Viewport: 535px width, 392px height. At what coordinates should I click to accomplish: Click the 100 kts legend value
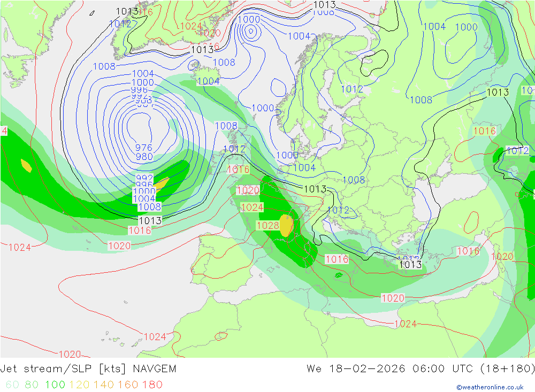click(55, 385)
